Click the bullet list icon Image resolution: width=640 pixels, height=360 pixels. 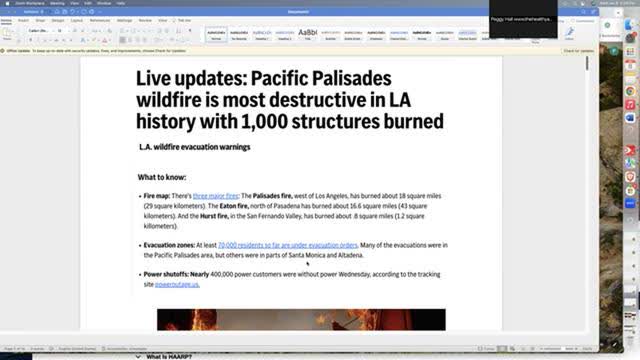click(122, 31)
